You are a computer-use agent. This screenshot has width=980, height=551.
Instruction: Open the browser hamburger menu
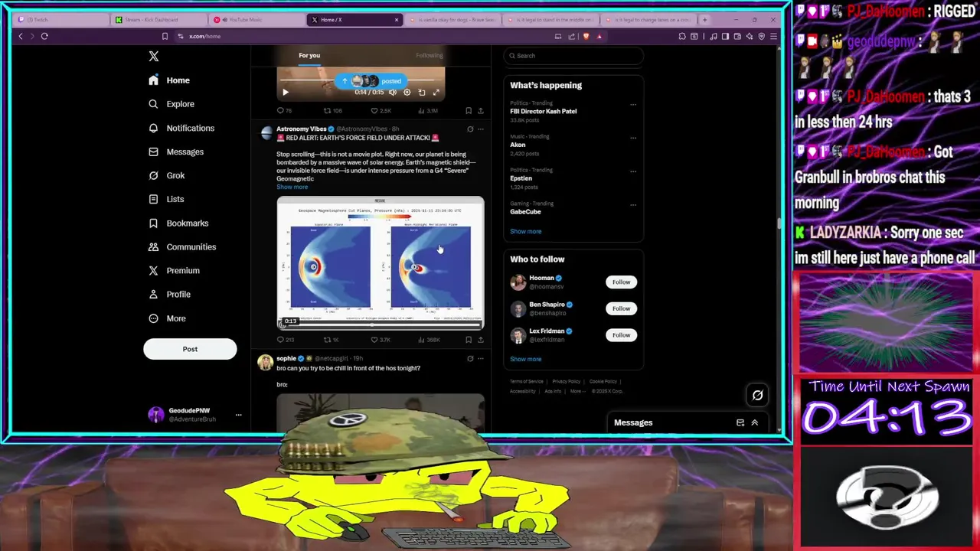coord(774,36)
